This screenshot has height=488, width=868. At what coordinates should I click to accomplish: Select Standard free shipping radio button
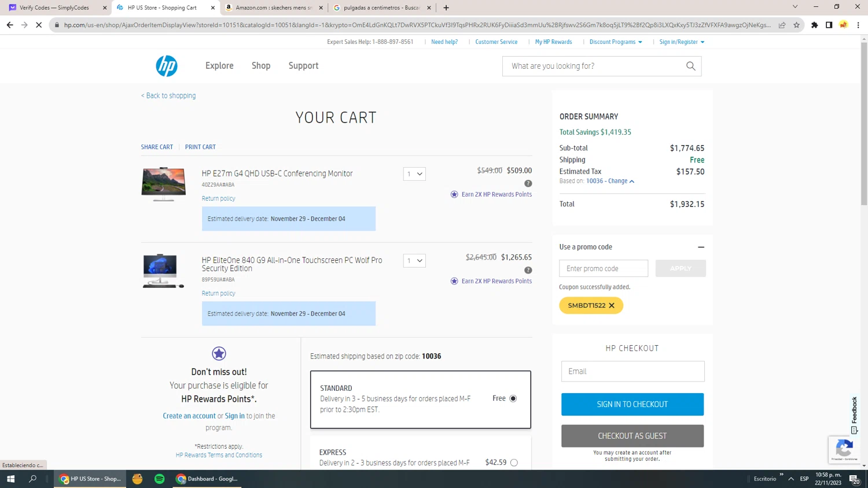tap(513, 398)
